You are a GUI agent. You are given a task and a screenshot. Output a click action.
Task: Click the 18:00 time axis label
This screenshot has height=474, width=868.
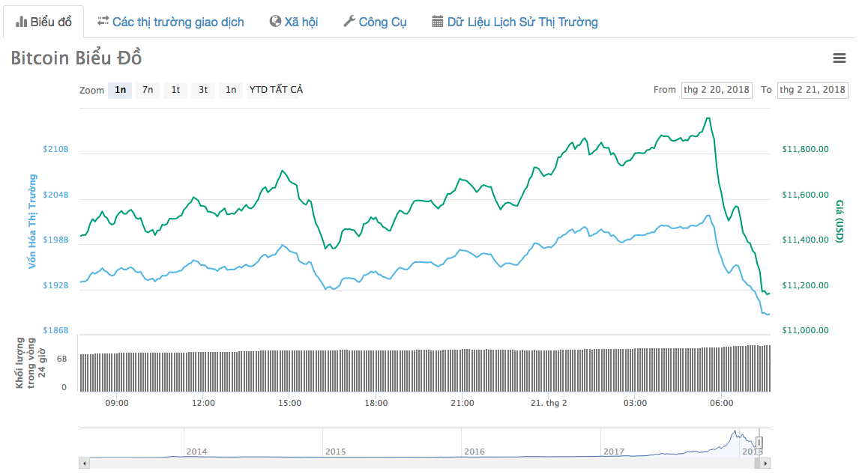pyautogui.click(x=376, y=403)
